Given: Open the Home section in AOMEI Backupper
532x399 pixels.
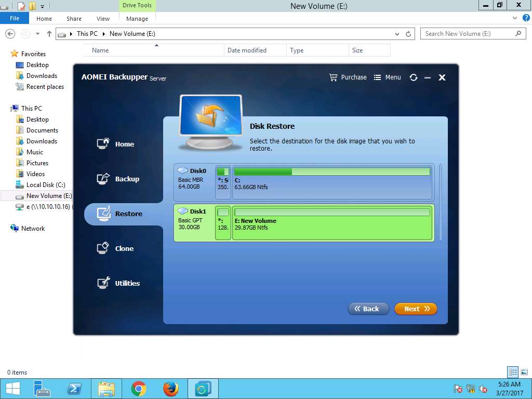Looking at the screenshot, I should (115, 144).
